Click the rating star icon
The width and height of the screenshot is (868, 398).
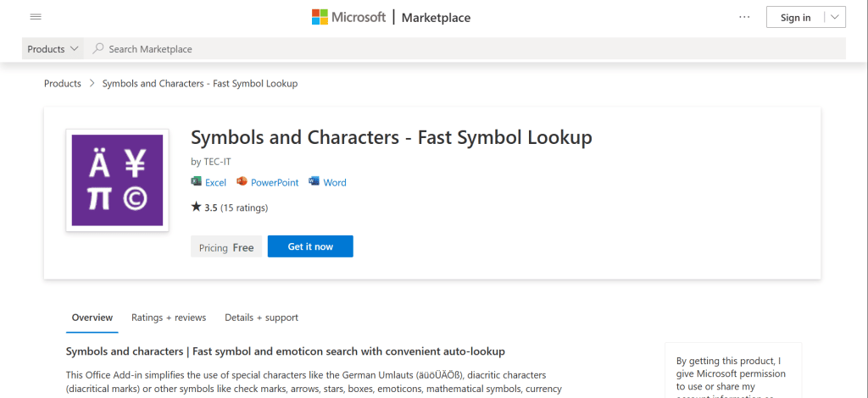coord(197,207)
